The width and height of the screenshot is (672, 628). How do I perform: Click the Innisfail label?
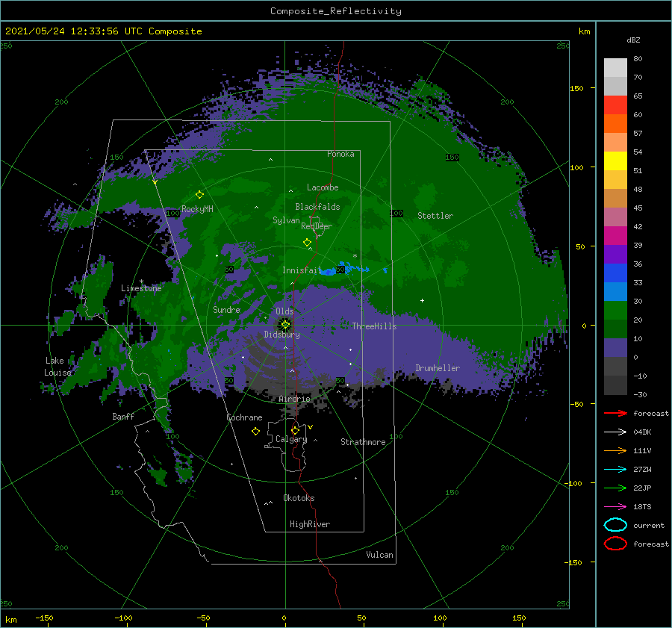pyautogui.click(x=302, y=270)
